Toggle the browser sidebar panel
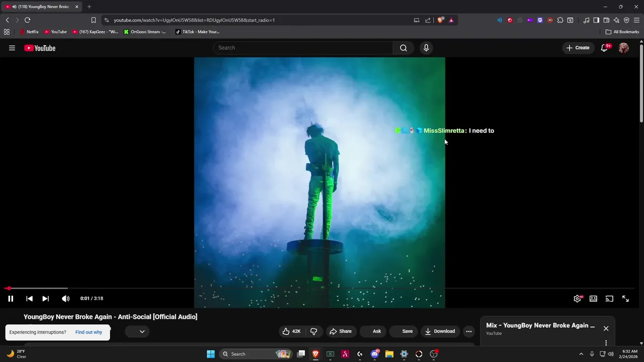 (596, 20)
